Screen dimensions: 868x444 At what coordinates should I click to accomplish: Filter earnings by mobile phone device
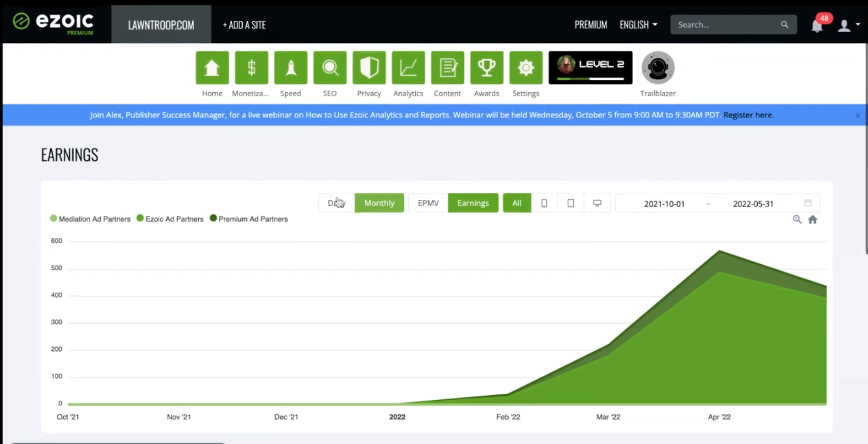pos(544,203)
